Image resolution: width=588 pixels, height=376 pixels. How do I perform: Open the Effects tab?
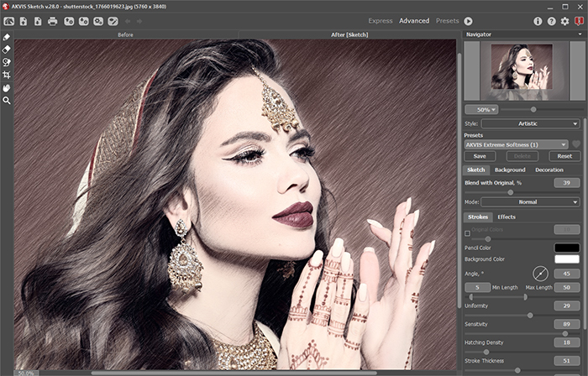tap(507, 217)
